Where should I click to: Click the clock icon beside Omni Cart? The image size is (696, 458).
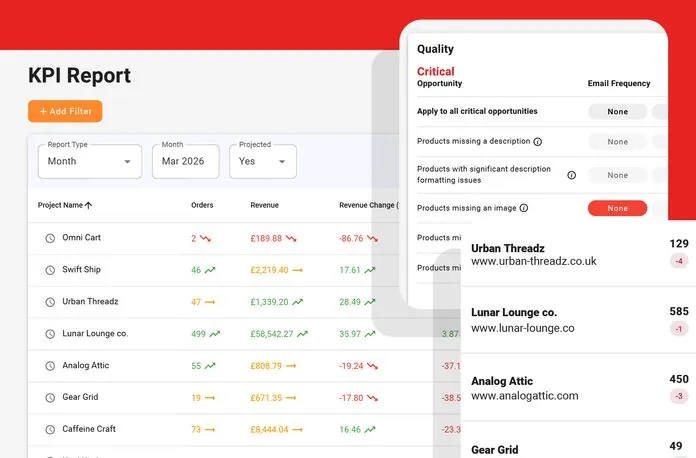50,239
